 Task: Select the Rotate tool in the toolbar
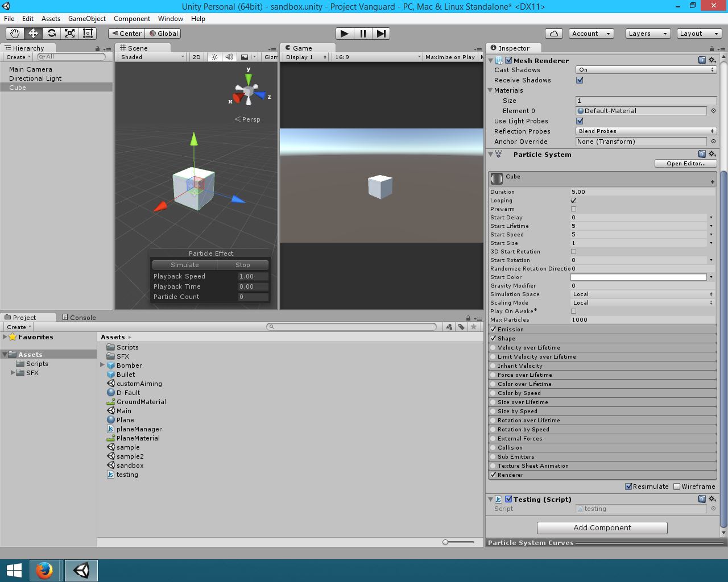51,33
